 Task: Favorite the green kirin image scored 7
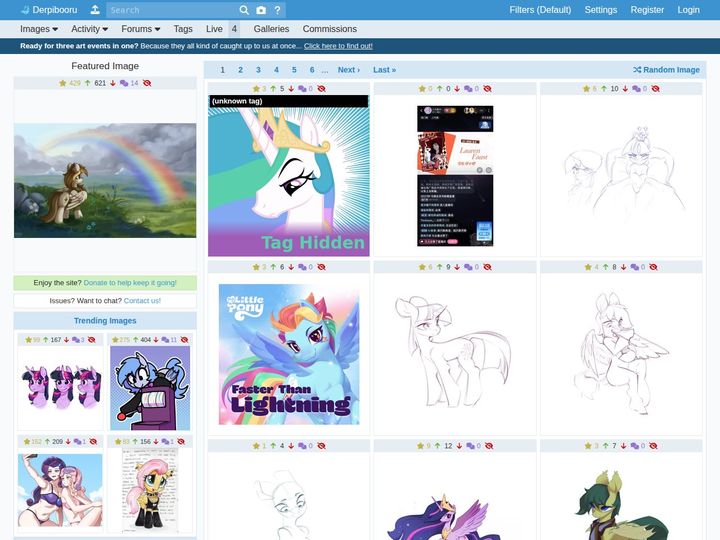pyautogui.click(x=588, y=445)
